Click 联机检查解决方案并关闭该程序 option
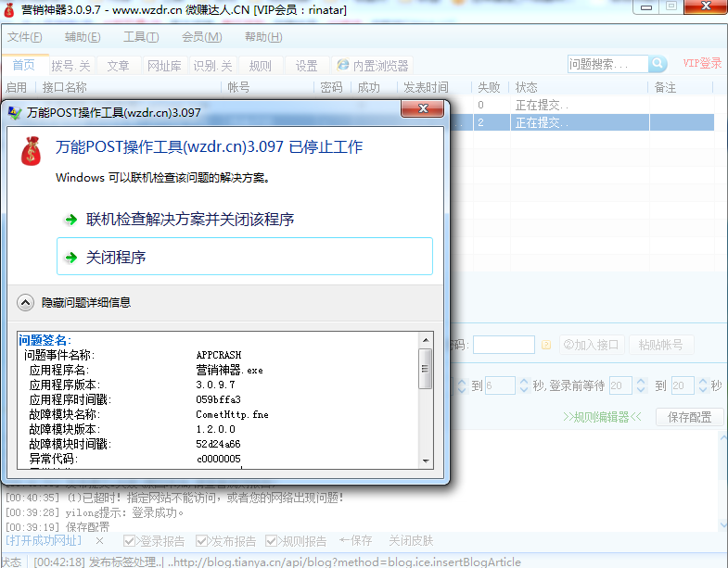The height and width of the screenshot is (568, 728). [189, 219]
